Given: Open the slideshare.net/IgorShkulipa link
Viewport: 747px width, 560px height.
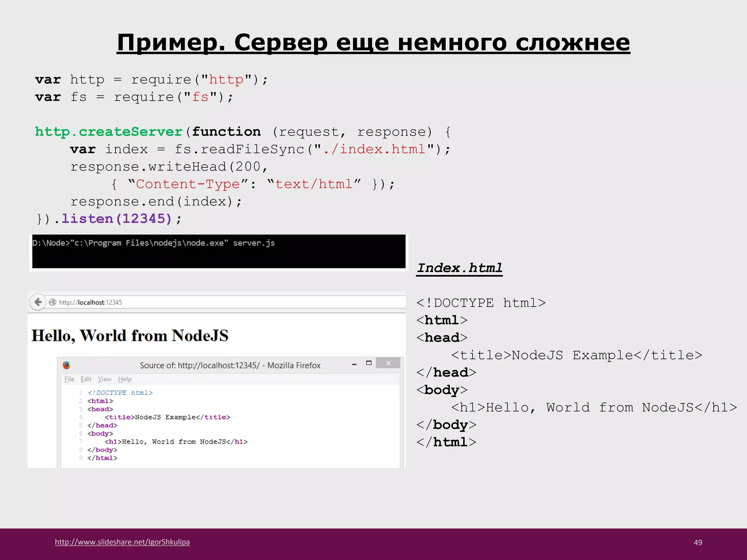Looking at the screenshot, I should point(122,542).
